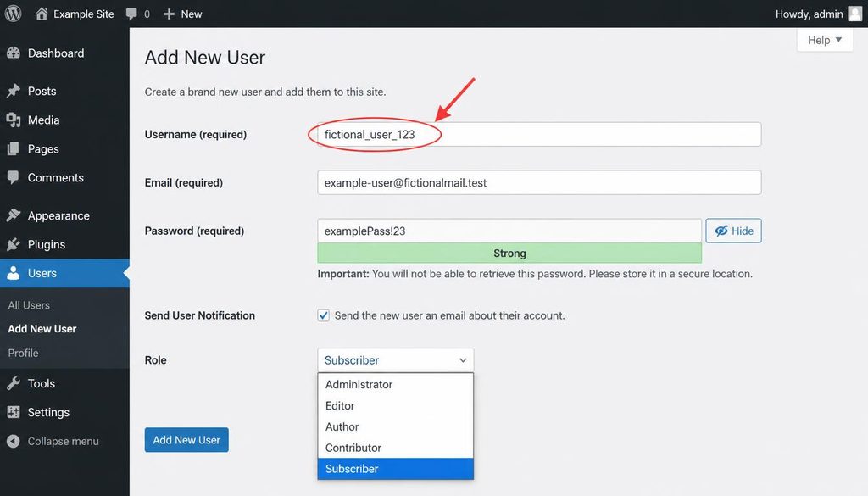Choose Administrator from the role list
The height and width of the screenshot is (496, 868).
[x=395, y=384]
